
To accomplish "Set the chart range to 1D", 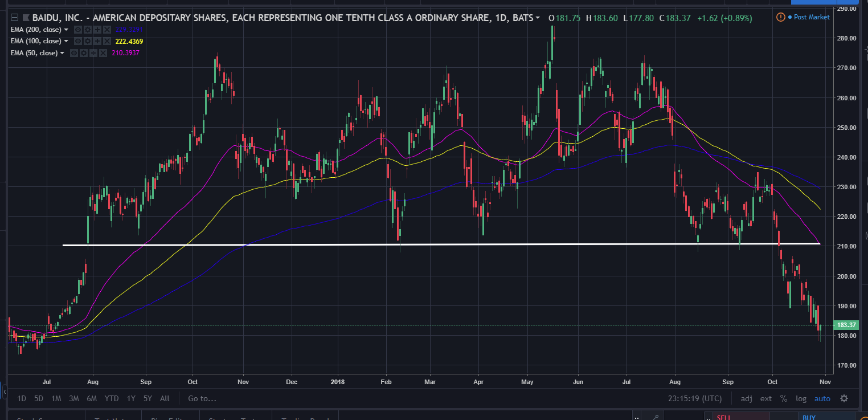I will pos(22,398).
